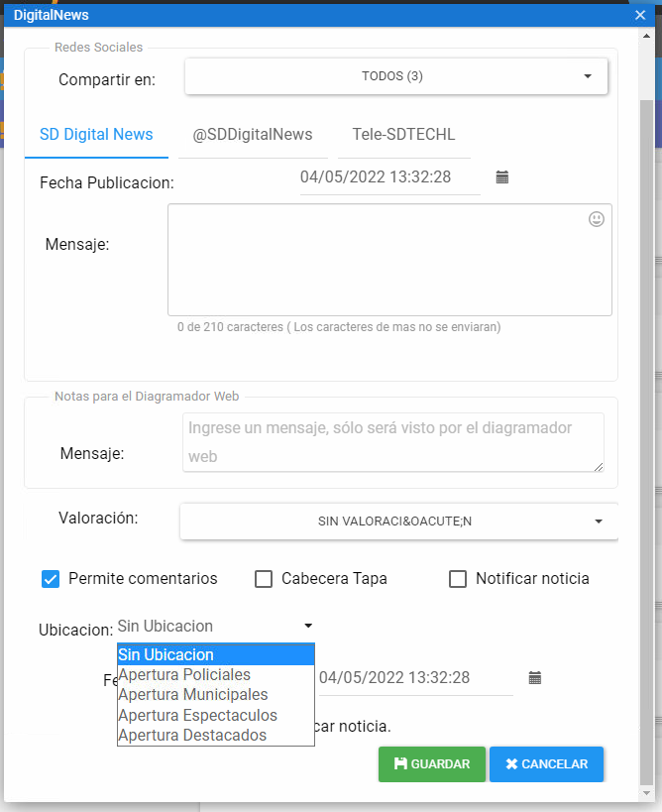Screen dimensions: 662x812
Task: Check the Notificar noticia option
Action: pos(458,579)
